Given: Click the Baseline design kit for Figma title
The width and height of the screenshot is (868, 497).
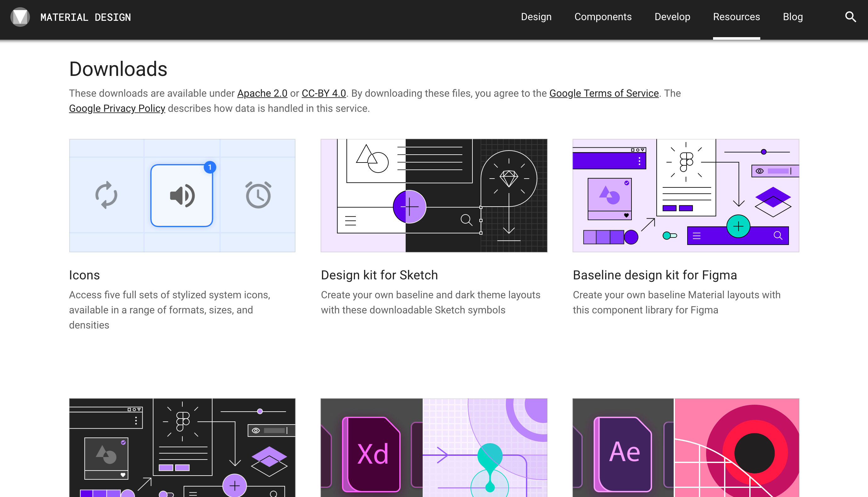Looking at the screenshot, I should (655, 275).
